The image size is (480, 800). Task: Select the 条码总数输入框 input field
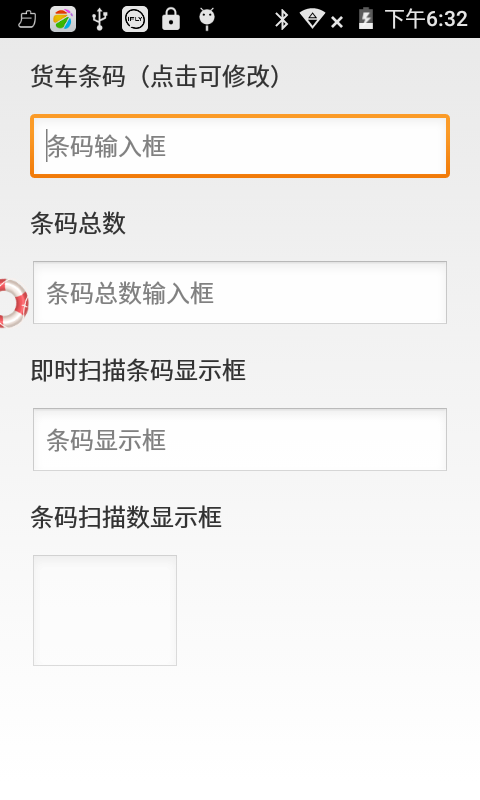point(240,292)
